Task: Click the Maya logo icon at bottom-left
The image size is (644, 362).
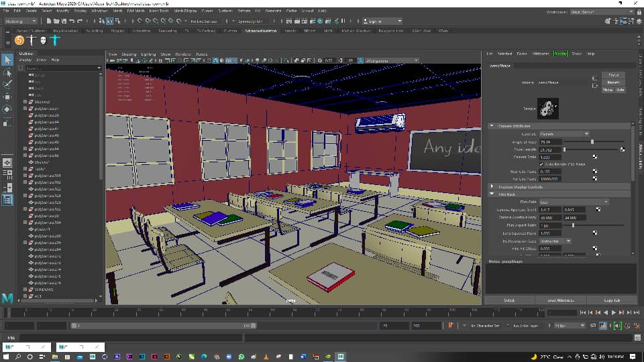Action: tap(7, 298)
